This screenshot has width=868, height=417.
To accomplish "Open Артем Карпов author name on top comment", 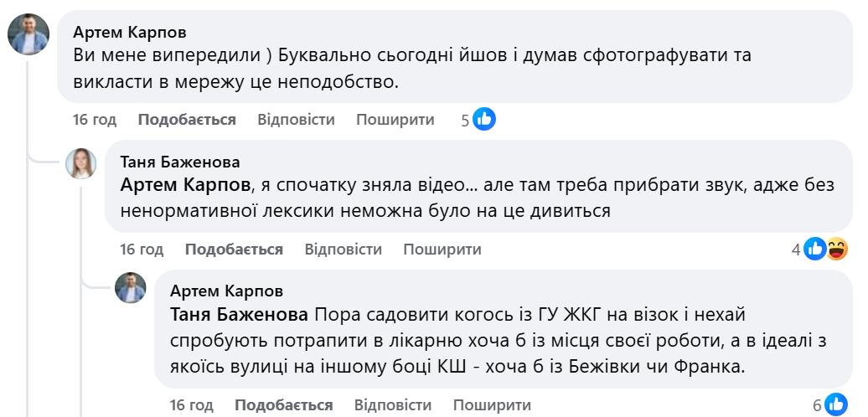I will [x=130, y=33].
